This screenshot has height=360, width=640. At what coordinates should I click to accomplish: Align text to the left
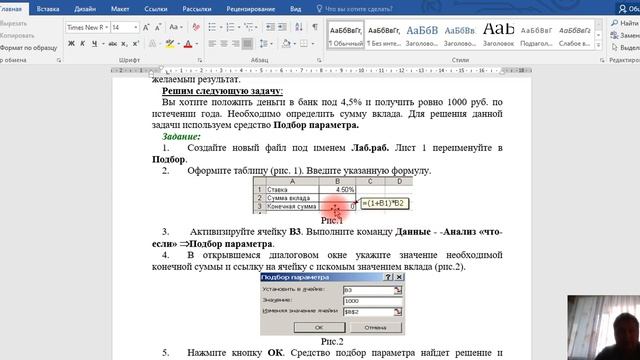[212, 43]
